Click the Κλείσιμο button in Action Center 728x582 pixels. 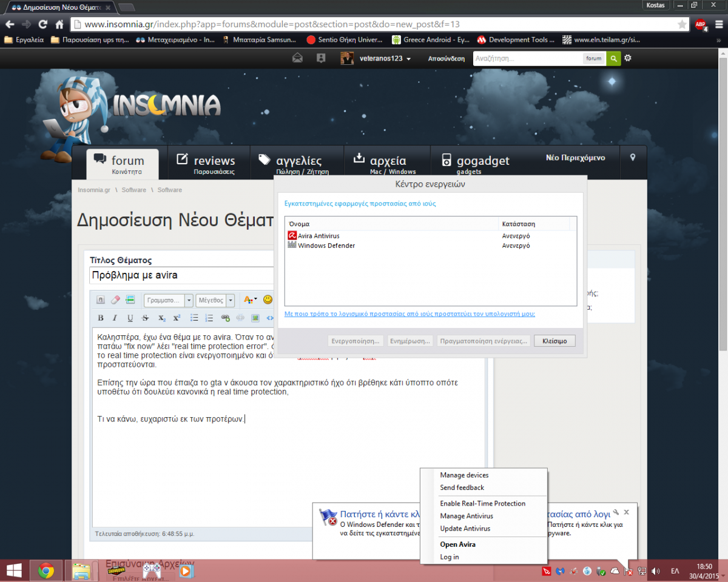point(554,341)
